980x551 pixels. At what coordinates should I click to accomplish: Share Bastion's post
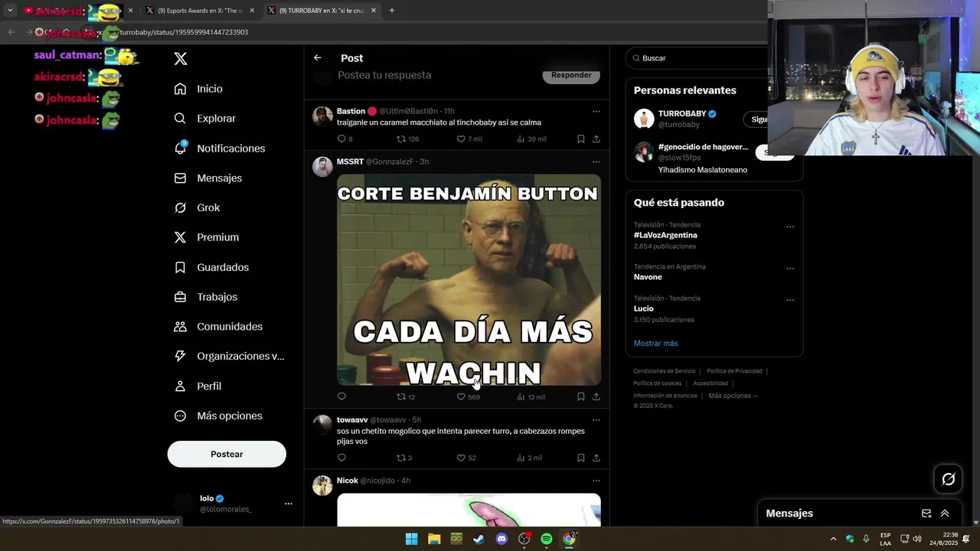pos(596,139)
